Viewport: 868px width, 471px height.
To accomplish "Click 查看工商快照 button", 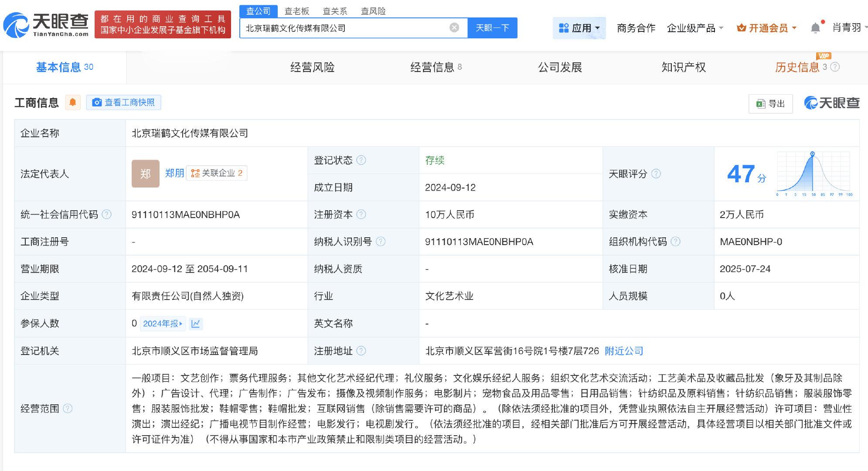I will coord(124,102).
